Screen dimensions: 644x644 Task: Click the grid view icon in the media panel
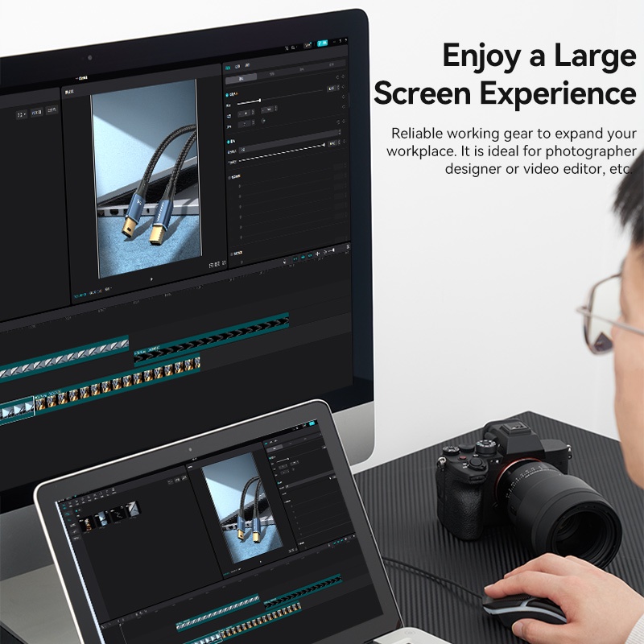(x=22, y=114)
